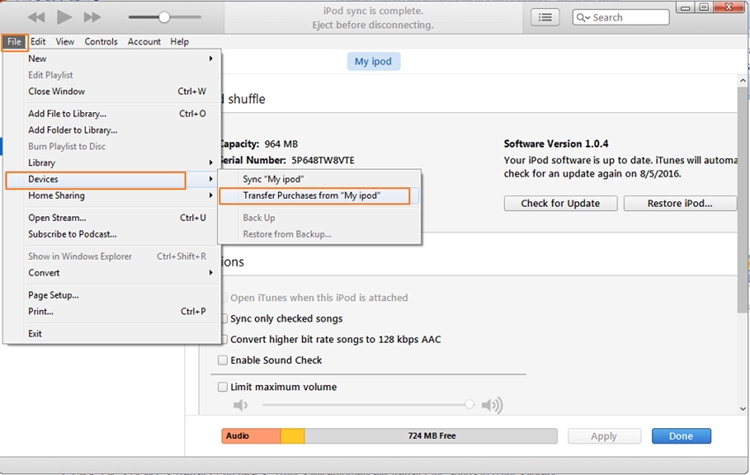The image size is (750, 475).
Task: Expand the New submenu
Action: coord(112,59)
